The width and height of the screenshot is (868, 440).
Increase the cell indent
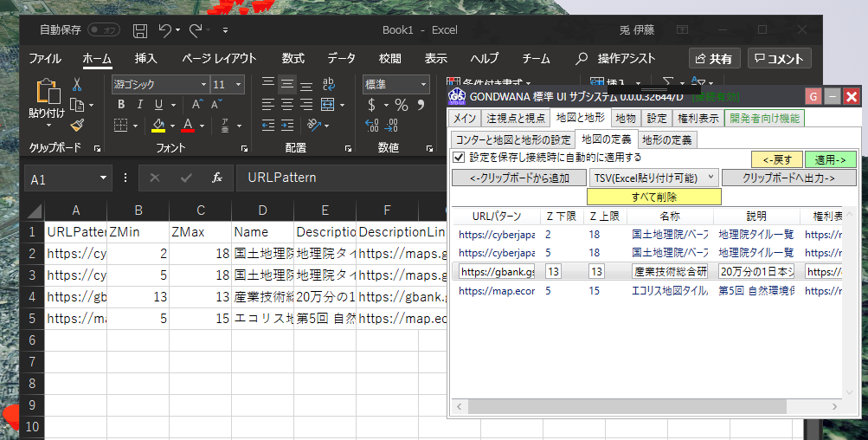click(x=286, y=126)
